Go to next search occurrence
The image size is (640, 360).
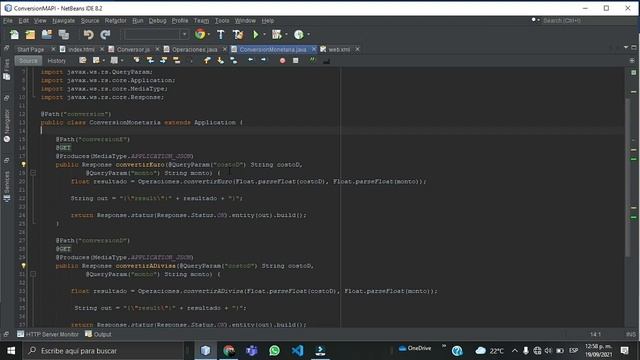click(x=163, y=60)
